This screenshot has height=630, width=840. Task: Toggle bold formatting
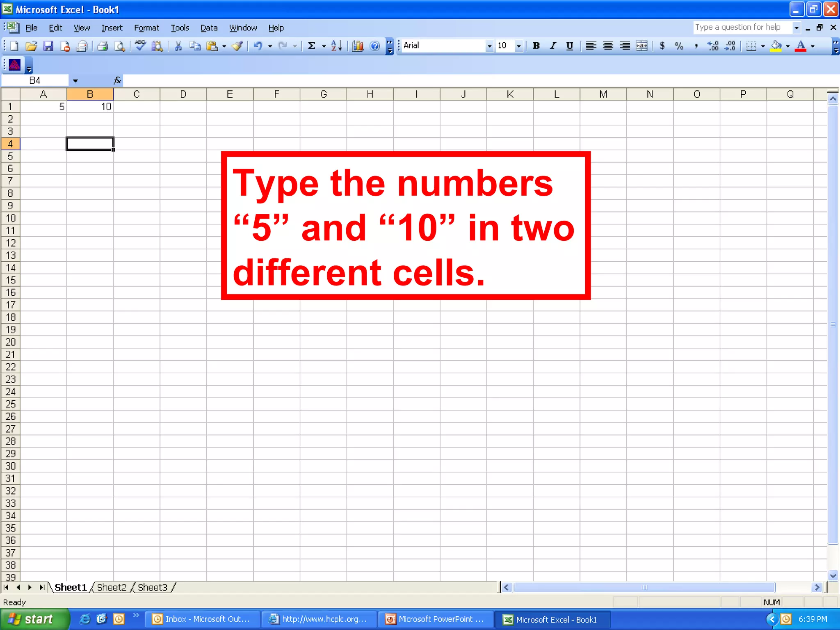[536, 46]
